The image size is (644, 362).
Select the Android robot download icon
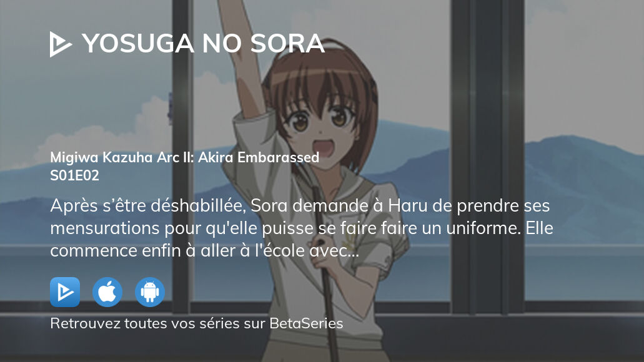tap(150, 292)
